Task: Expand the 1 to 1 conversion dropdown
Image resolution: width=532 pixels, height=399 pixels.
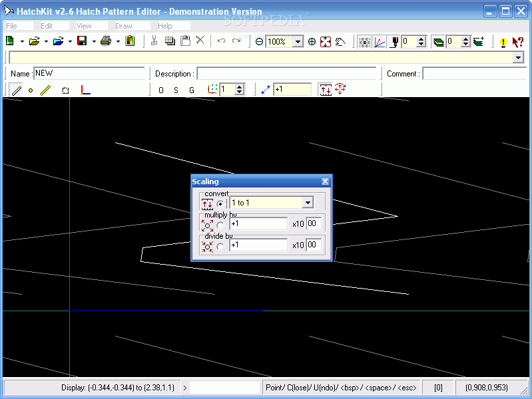Action: point(308,203)
